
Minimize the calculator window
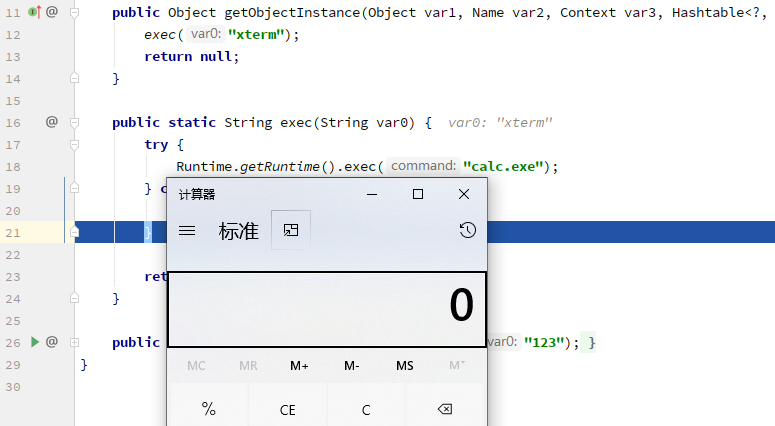372,194
